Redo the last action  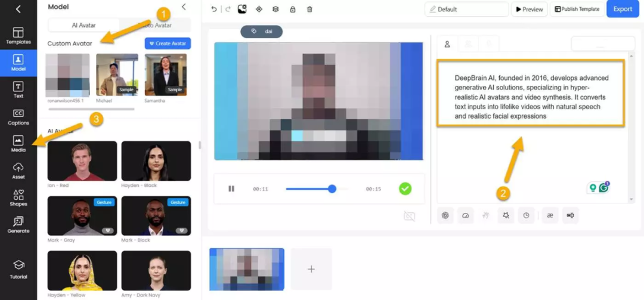(228, 9)
